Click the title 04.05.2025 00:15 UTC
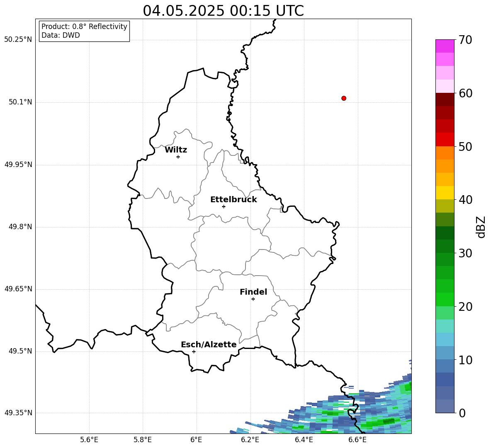 click(223, 11)
